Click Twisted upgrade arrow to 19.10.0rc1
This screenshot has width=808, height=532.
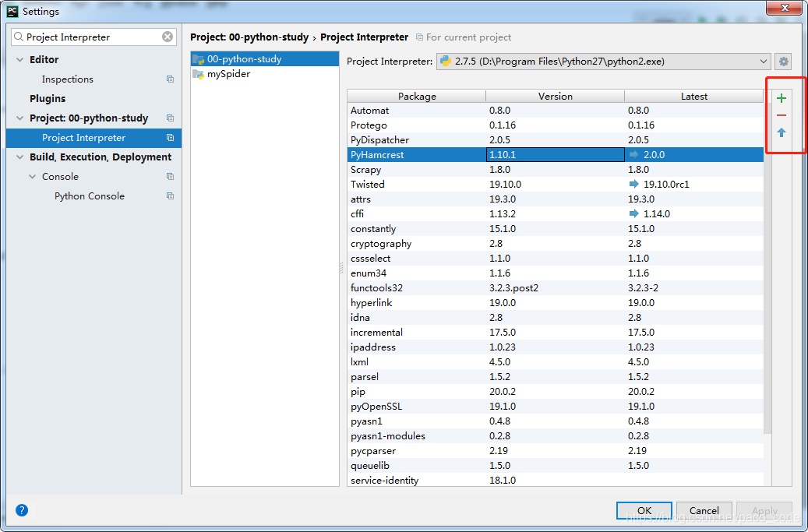point(633,184)
